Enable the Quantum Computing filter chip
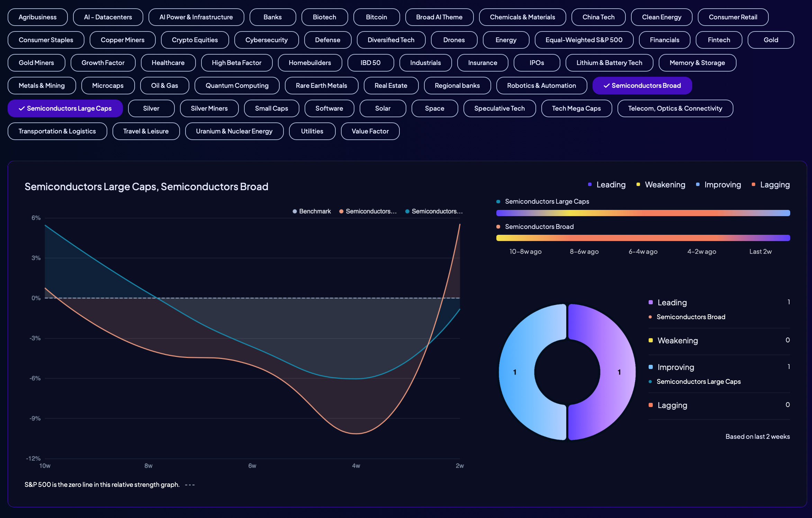The image size is (812, 518). [237, 85]
